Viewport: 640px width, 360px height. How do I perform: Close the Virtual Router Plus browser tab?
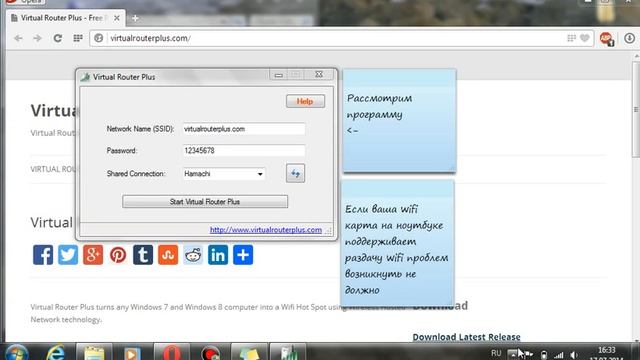[x=117, y=18]
